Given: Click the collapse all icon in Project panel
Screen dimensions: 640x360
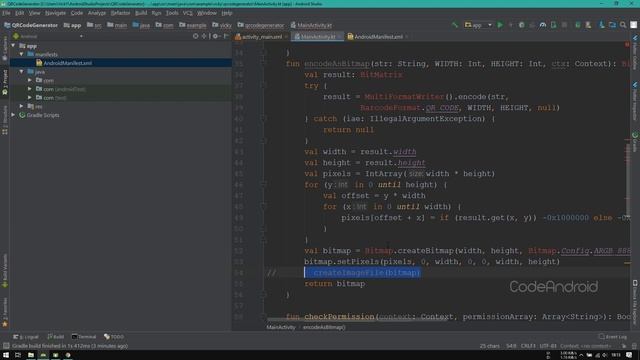Looking at the screenshot, I should tap(204, 36).
